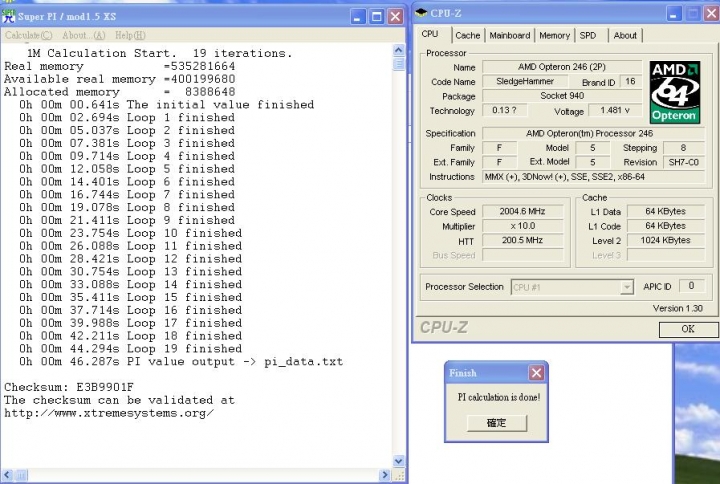Click the Version 1.30 text in CPU-Z
Image resolution: width=720 pixels, height=484 pixels.
[x=678, y=308]
